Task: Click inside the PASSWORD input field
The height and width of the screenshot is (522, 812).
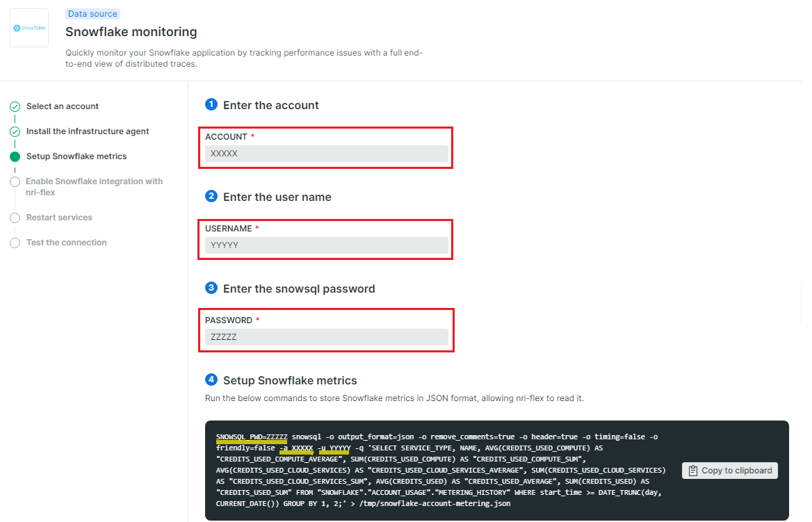Action: click(326, 336)
